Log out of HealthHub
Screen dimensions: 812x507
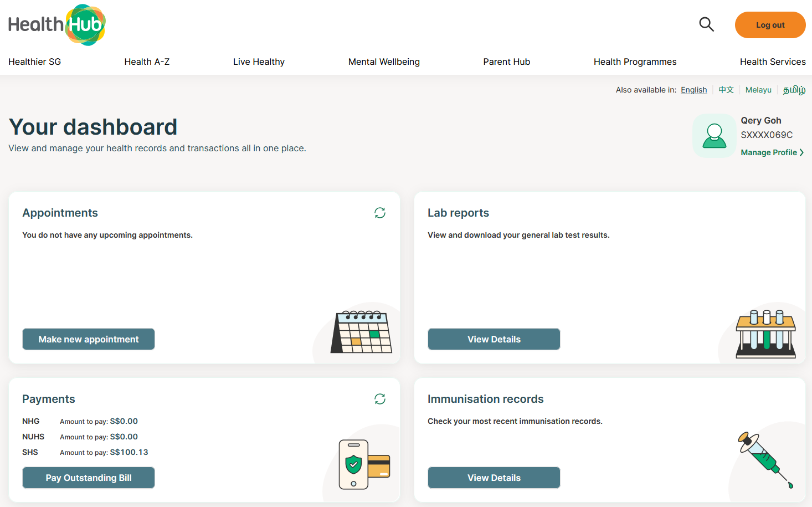tap(770, 24)
